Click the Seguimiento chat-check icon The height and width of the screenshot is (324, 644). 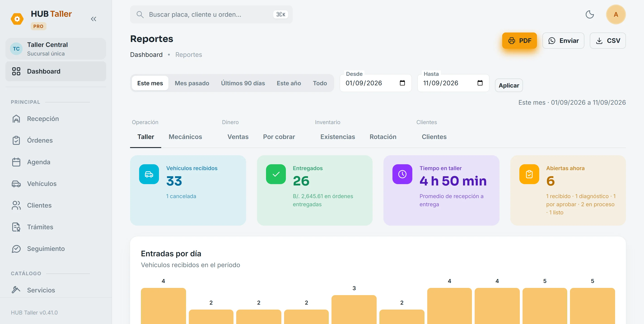point(16,249)
